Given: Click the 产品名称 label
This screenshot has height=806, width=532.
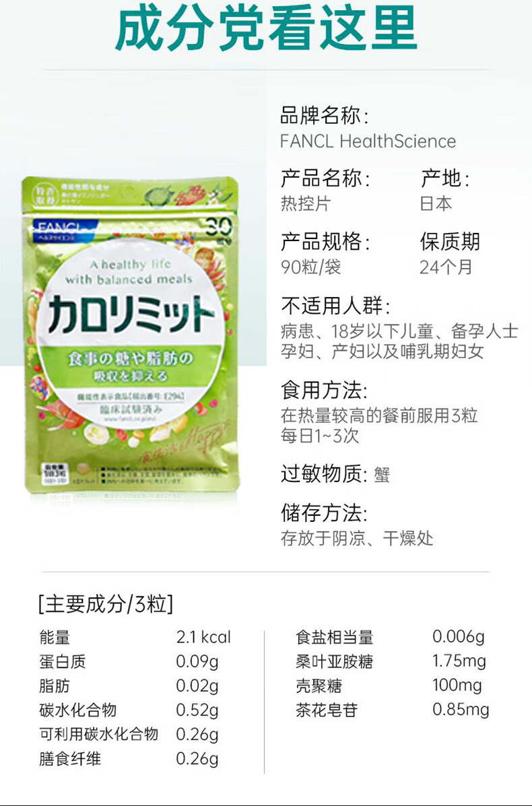Looking at the screenshot, I should click(x=325, y=178).
